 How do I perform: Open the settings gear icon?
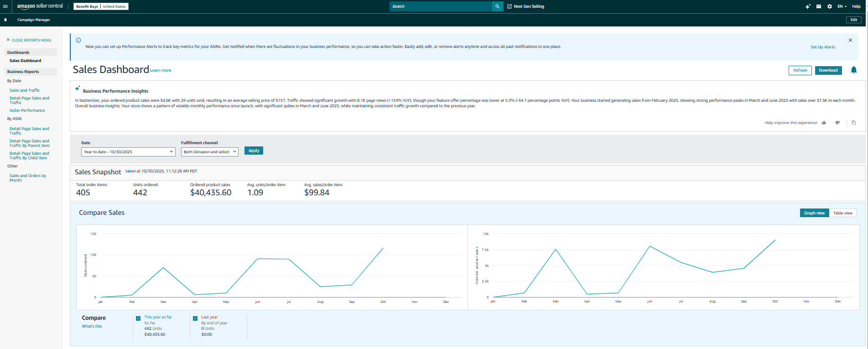[x=829, y=6]
